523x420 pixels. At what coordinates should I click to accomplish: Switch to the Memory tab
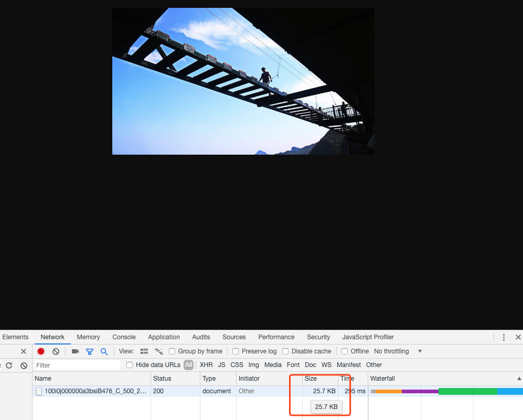[88, 337]
